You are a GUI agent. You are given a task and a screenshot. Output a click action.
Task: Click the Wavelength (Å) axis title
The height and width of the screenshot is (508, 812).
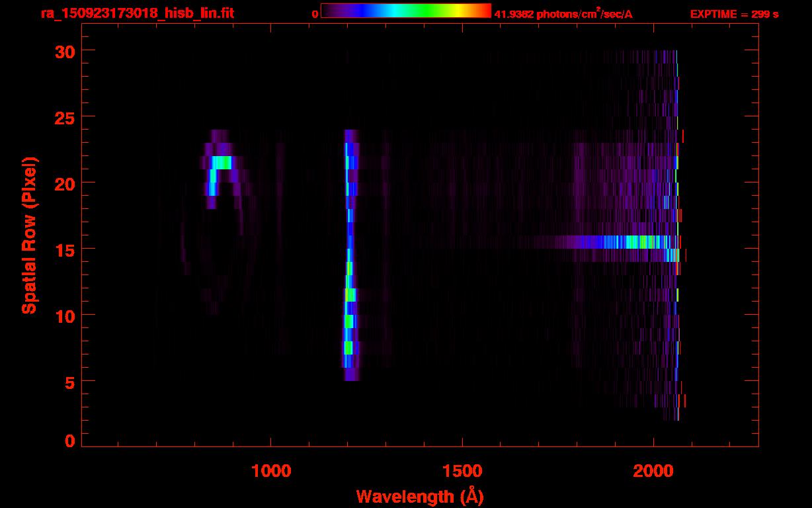(x=420, y=496)
